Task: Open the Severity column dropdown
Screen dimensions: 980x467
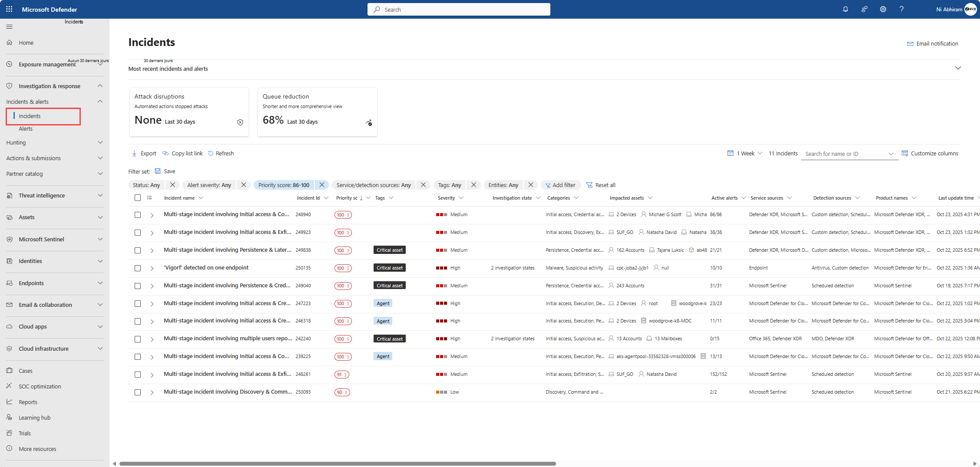Action: 461,198
